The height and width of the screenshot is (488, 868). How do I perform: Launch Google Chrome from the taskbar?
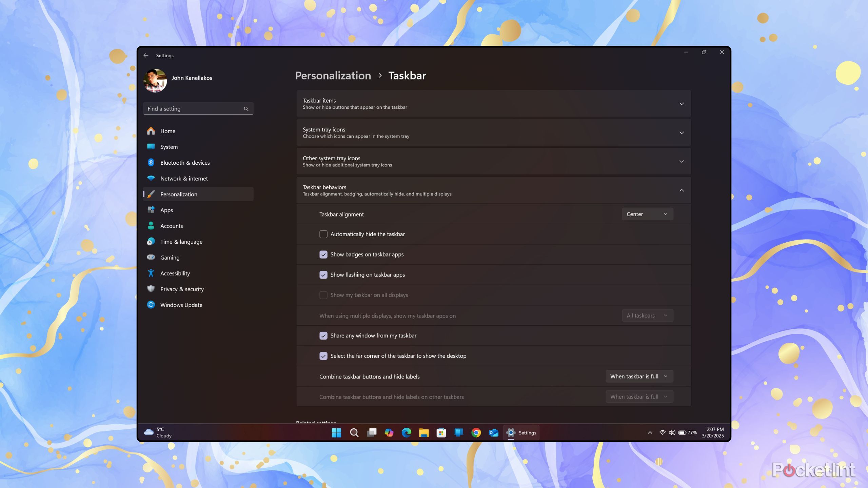pos(476,432)
